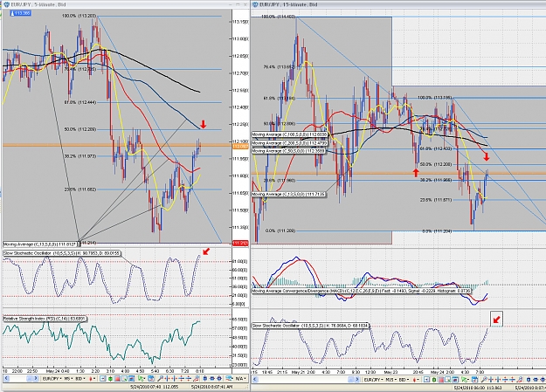The width and height of the screenshot is (546, 392).
Task: Click the scroll-right arrow under 15-minute chart
Action: coord(357,380)
